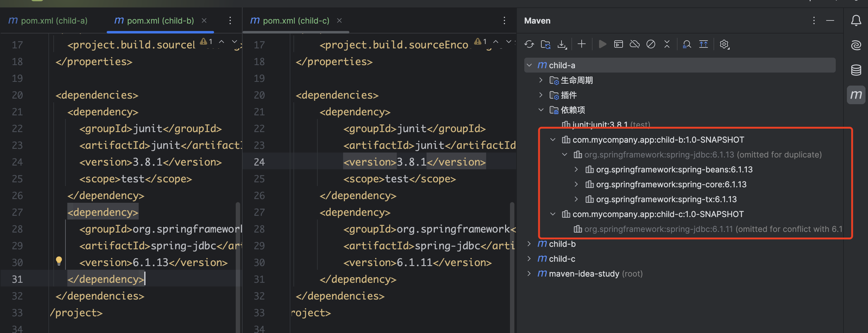Toggle Skip Tests mode
Viewport: 868px width, 333px height.
pyautogui.click(x=651, y=44)
